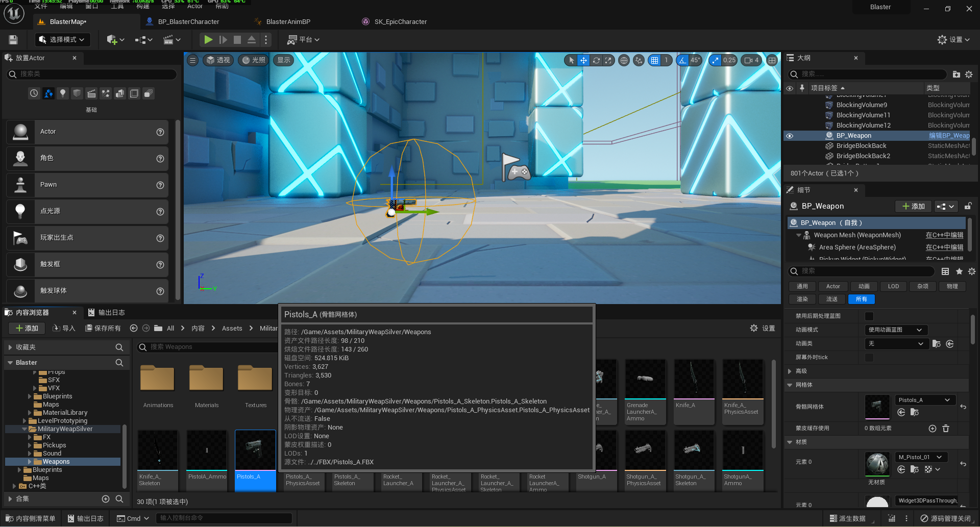The height and width of the screenshot is (527, 980).
Task: Open the cinematics clapperboard dropdown
Action: coord(172,40)
